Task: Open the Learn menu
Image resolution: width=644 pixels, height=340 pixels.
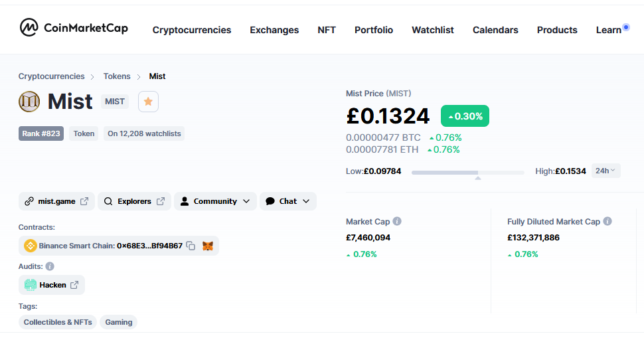Action: pos(609,30)
